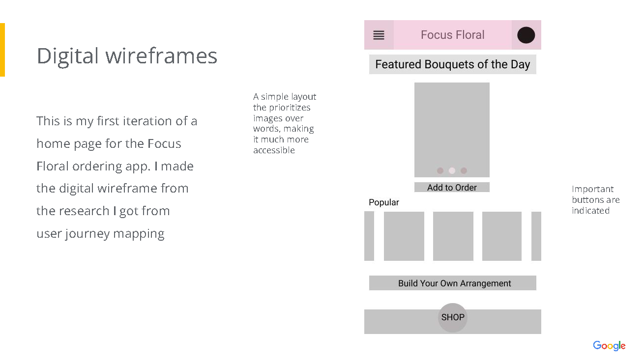Click the cut-off Popular thumbnail at left edge

tap(369, 236)
